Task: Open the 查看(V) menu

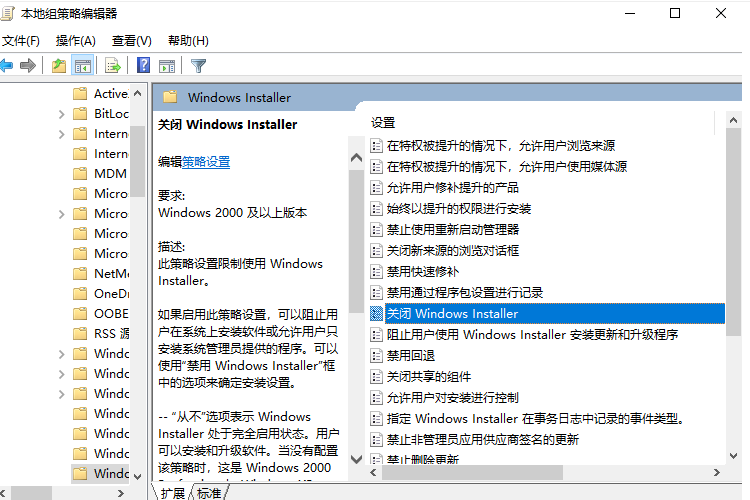Action: (132, 41)
